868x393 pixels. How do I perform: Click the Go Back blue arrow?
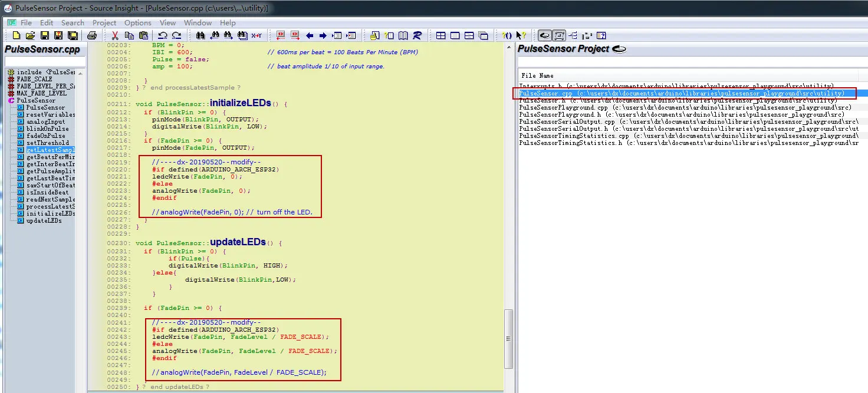310,35
